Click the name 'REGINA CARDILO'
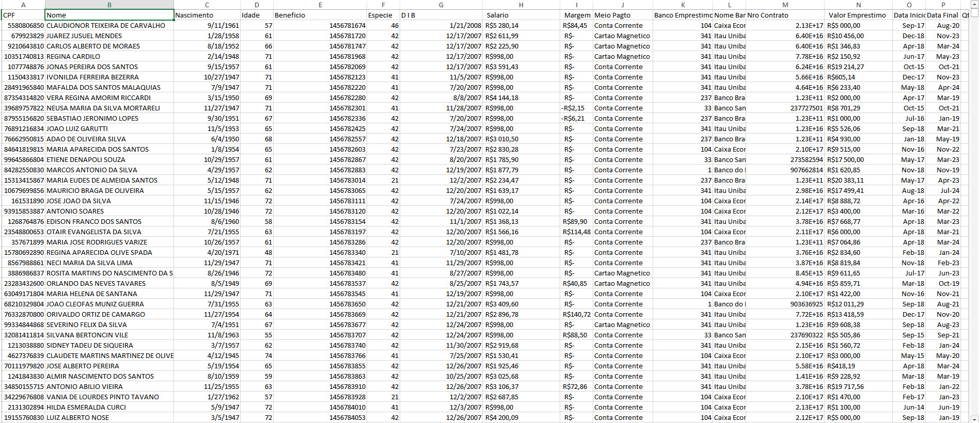Image resolution: width=980 pixels, height=423 pixels. tap(73, 56)
